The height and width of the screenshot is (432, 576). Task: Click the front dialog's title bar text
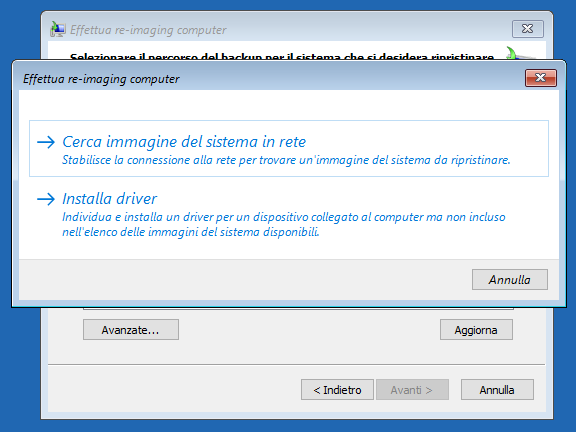pos(101,79)
